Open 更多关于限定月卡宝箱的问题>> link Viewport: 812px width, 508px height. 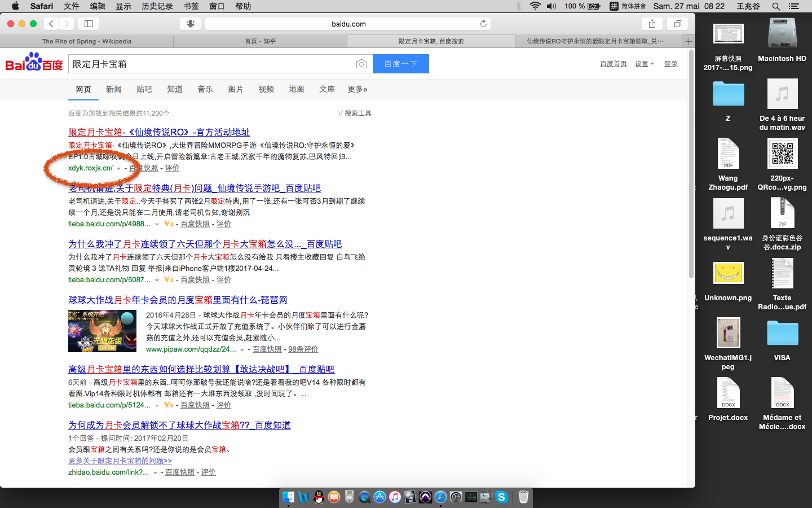(x=120, y=461)
